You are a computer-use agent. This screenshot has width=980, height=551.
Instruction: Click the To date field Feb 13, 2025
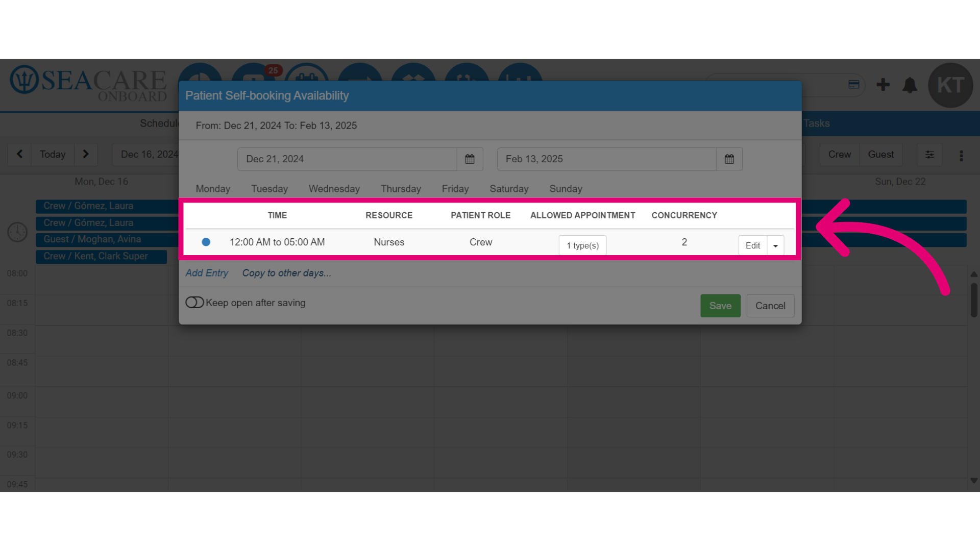tap(606, 159)
